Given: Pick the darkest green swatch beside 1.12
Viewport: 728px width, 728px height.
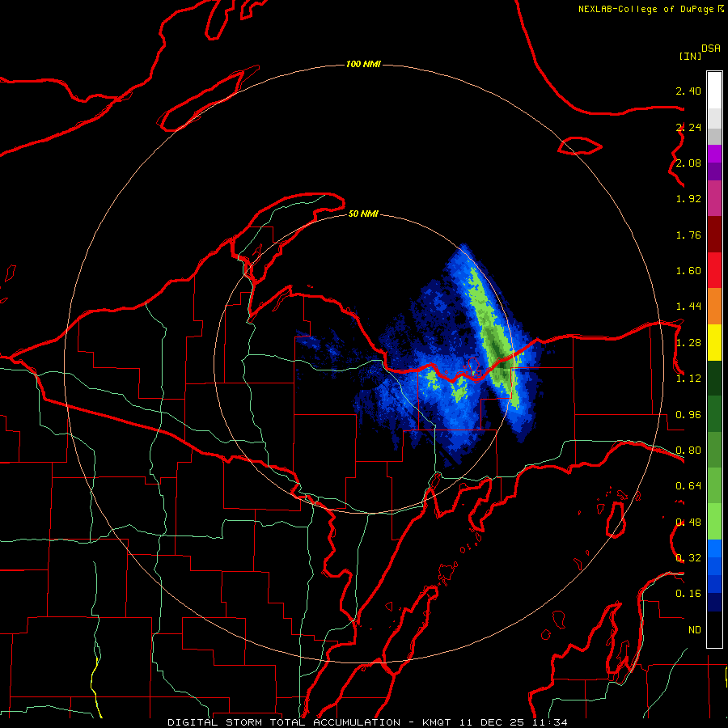Looking at the screenshot, I should [x=714, y=379].
